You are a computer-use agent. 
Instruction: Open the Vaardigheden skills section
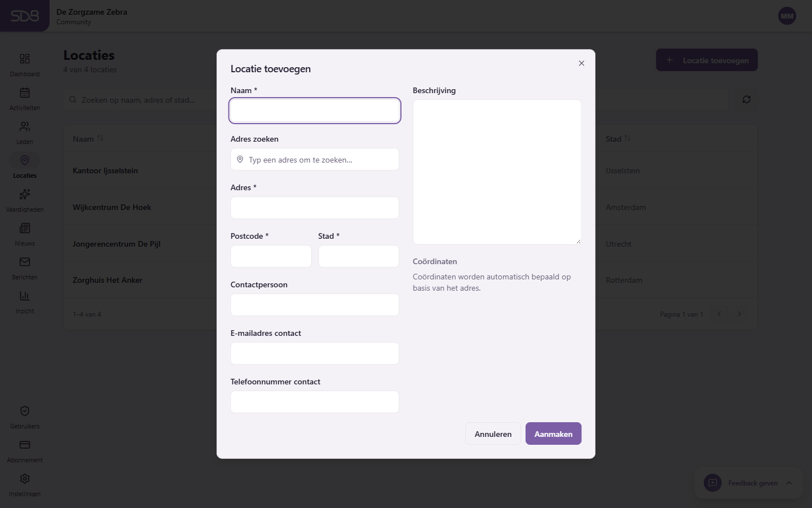pyautogui.click(x=25, y=199)
